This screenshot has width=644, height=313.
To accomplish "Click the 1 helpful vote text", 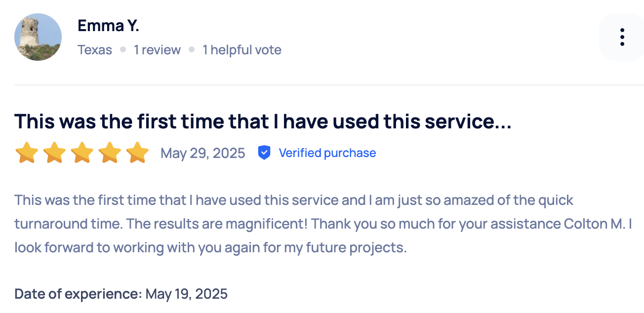I will coord(242,50).
